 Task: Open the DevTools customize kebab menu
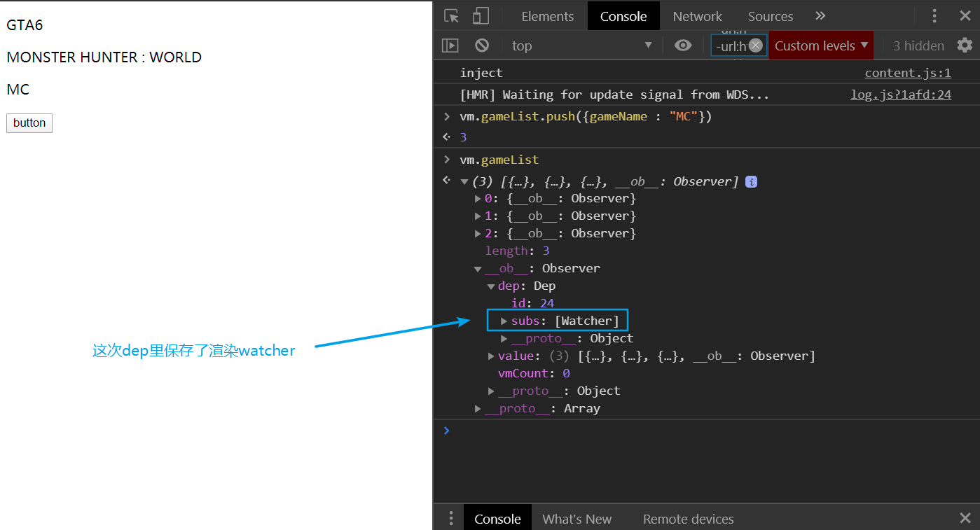coord(934,16)
